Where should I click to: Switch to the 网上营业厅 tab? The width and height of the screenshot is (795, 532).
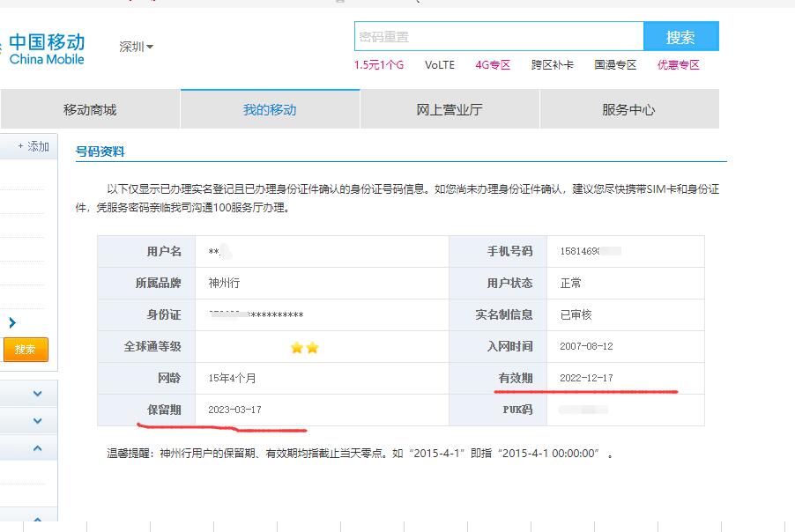click(x=449, y=109)
